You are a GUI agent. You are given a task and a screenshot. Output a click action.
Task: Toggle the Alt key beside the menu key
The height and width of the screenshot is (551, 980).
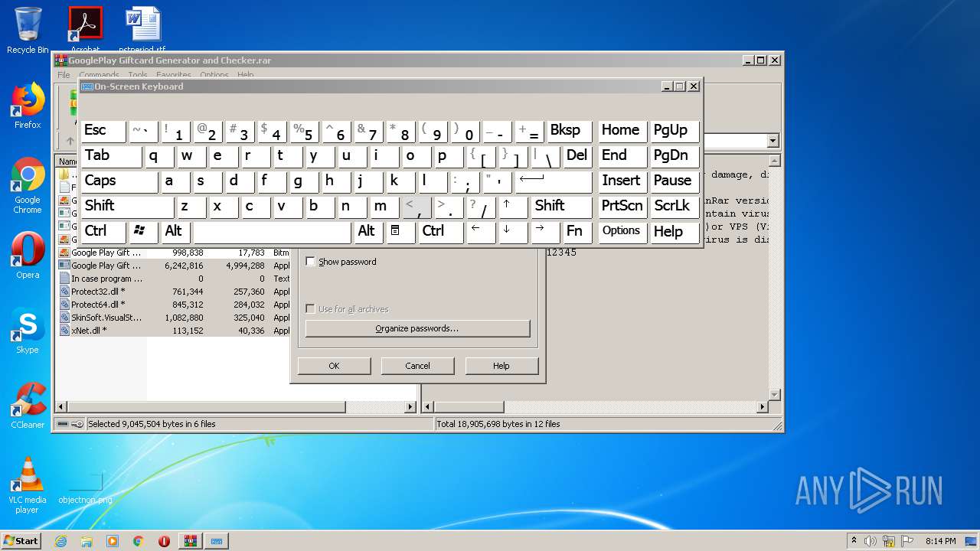click(x=367, y=231)
